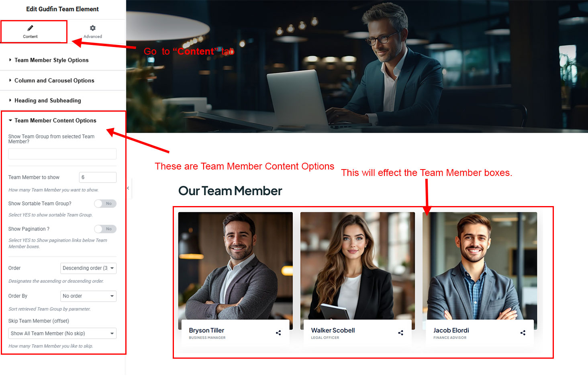Enable the Show Pagination switch

(x=105, y=229)
